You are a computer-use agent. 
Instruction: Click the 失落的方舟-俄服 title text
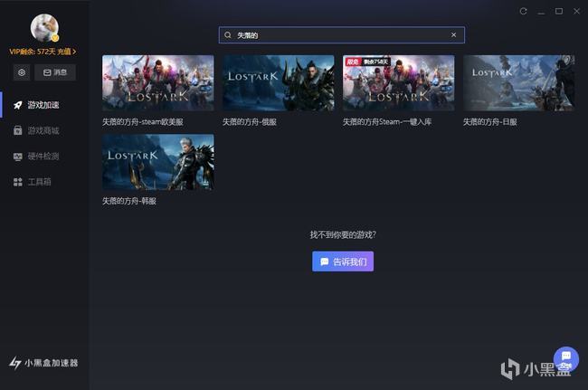(x=250, y=122)
